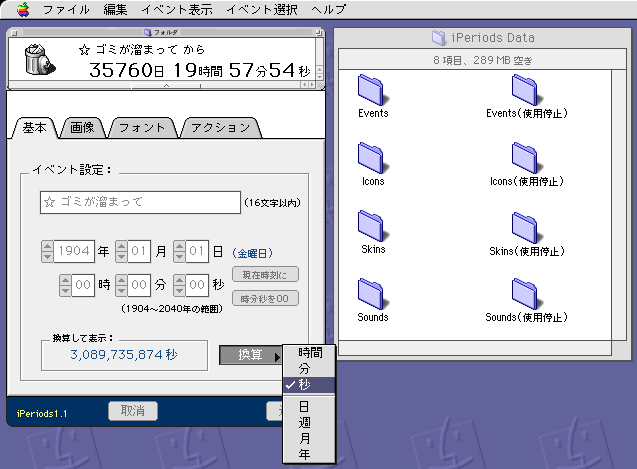
Task: Decrease the seconds with its down arrow
Action: 179,290
